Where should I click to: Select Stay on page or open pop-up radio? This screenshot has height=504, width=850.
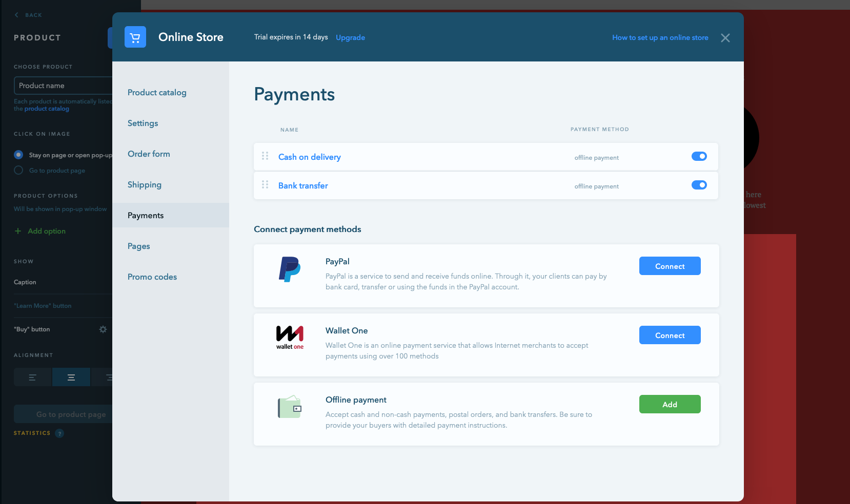pos(18,155)
